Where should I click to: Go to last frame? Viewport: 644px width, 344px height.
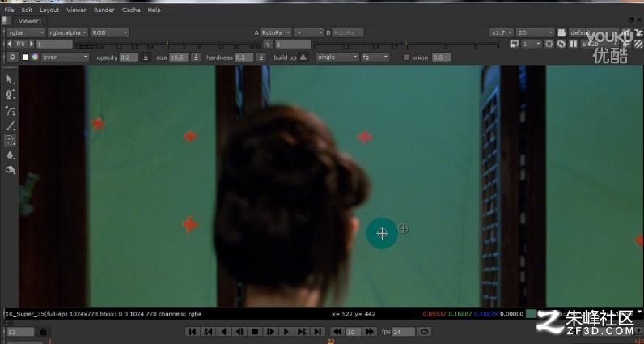[x=317, y=331]
